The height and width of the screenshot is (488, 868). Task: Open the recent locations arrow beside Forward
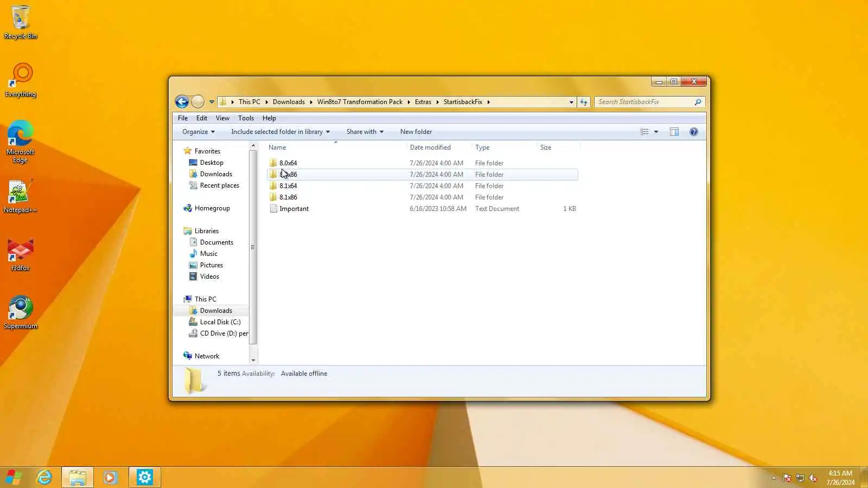pyautogui.click(x=212, y=102)
